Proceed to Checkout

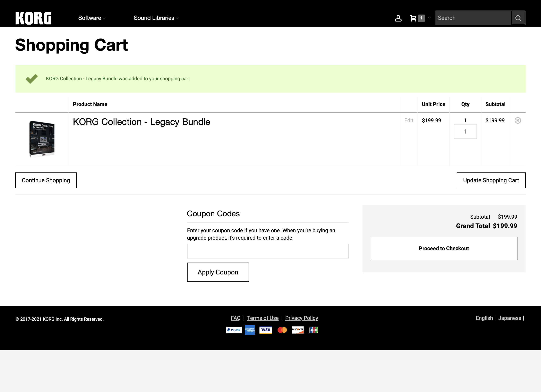pos(444,248)
